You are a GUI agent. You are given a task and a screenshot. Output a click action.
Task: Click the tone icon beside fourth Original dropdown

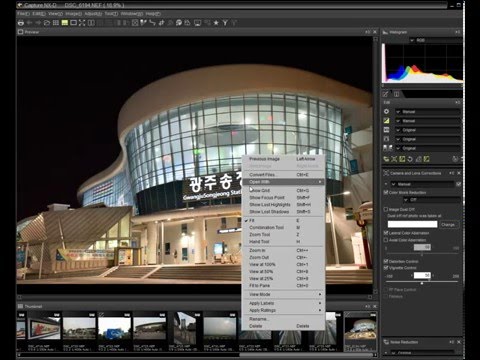point(387,139)
